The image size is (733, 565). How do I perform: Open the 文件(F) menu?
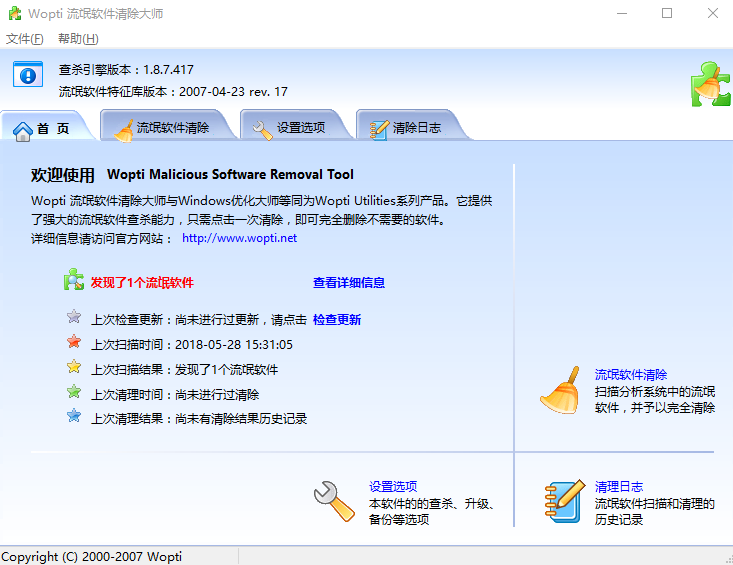25,39
